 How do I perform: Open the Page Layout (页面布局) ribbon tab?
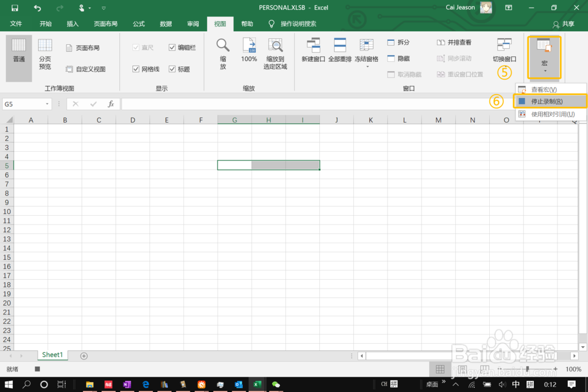[x=105, y=24]
